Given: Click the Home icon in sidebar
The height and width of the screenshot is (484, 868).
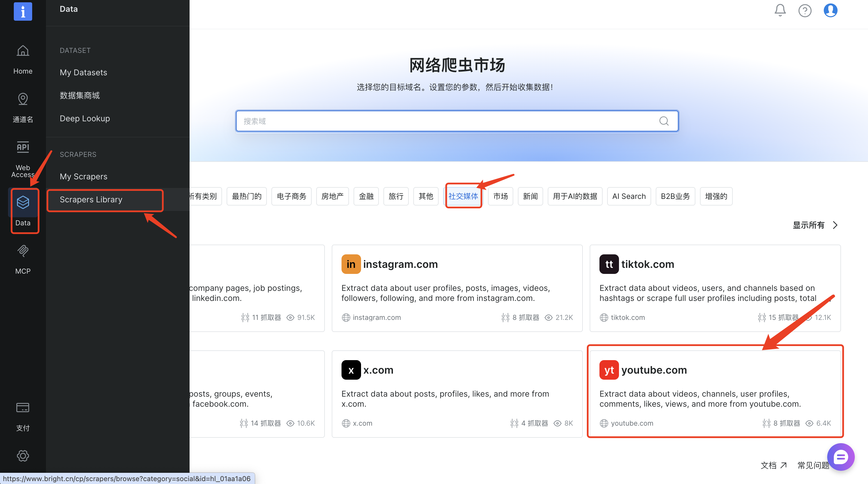Looking at the screenshot, I should 23,51.
